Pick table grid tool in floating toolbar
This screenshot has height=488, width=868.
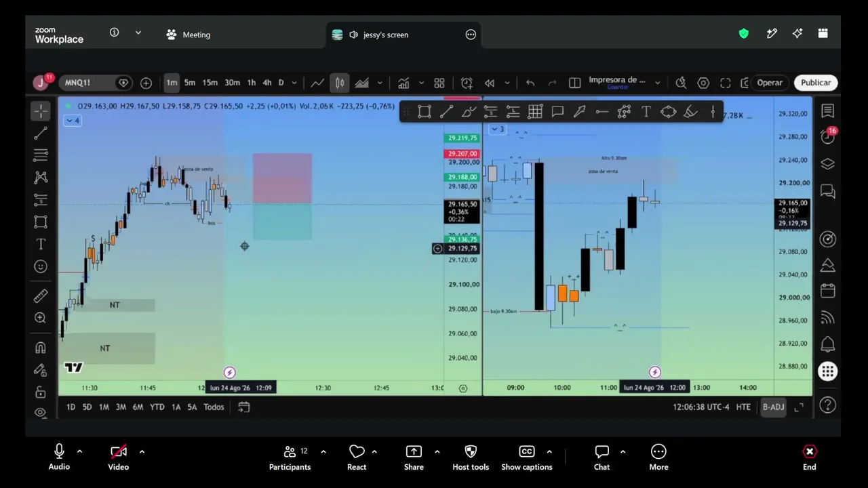[535, 113]
